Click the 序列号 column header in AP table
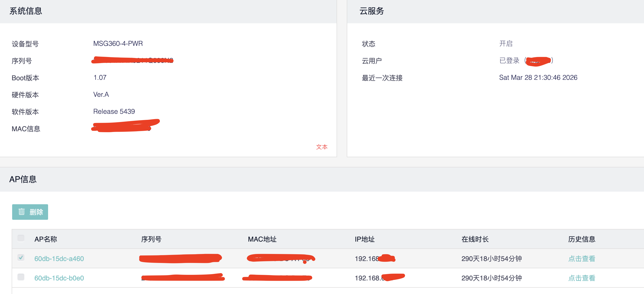The image size is (644, 294). point(151,239)
